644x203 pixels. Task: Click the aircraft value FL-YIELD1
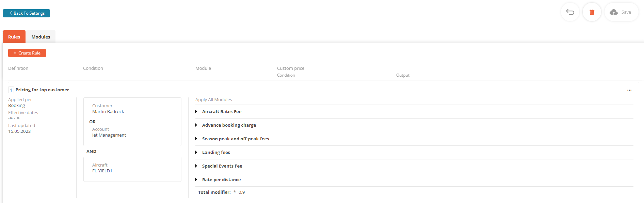click(102, 171)
